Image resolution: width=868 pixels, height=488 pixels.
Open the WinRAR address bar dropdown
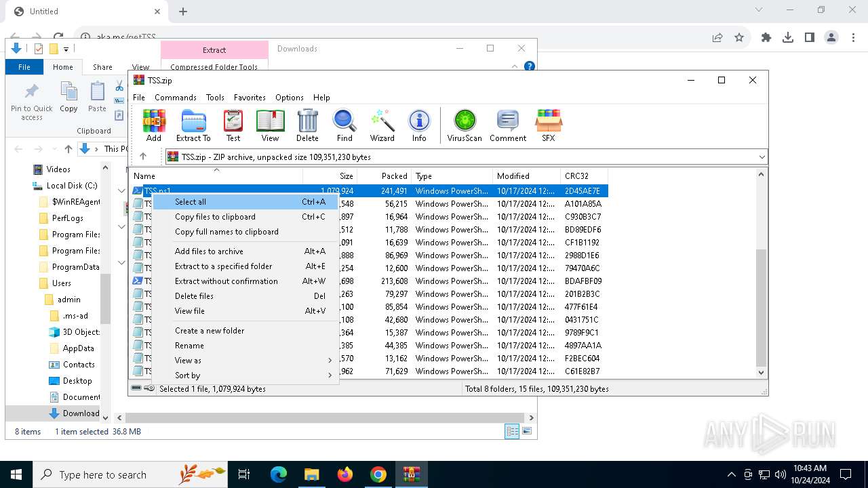(x=762, y=157)
